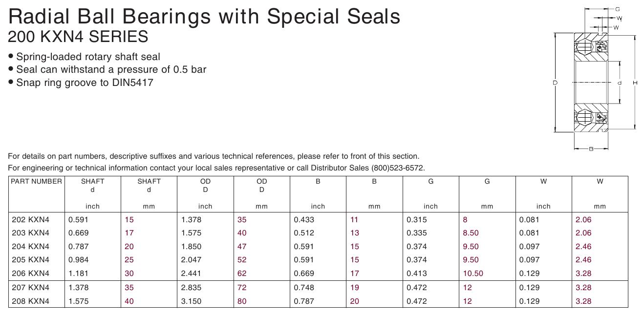Image resolution: width=644 pixels, height=317 pixels.
Task: Click the SHAFT d inch column header
Action: tap(93, 193)
